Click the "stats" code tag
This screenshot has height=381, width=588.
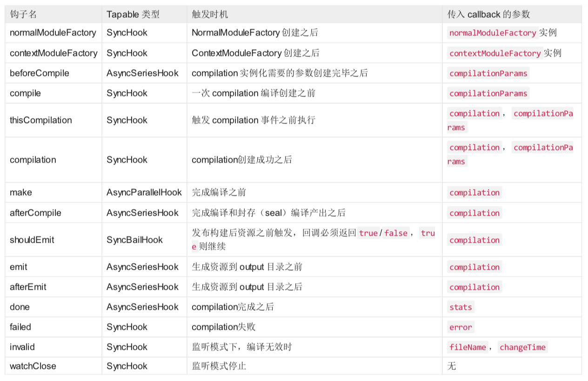(461, 307)
